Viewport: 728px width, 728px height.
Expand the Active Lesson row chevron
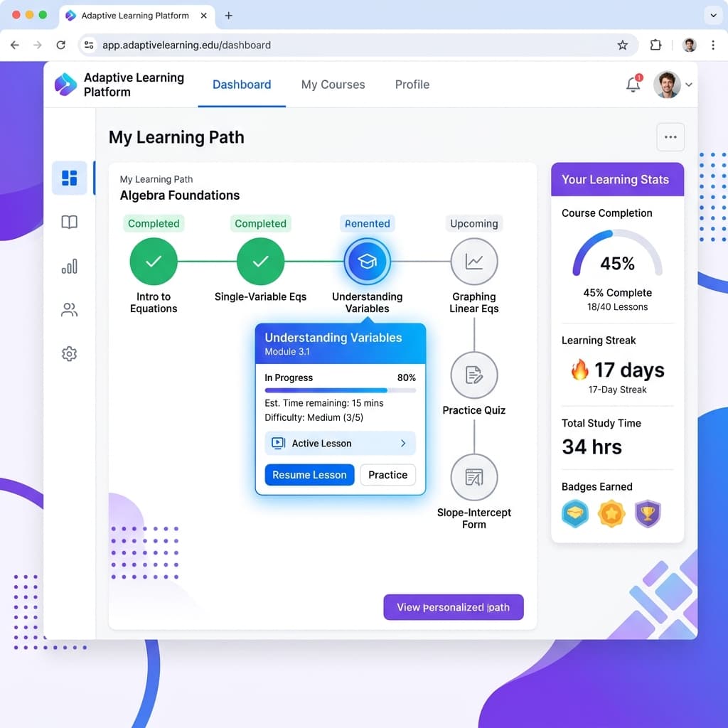pyautogui.click(x=403, y=444)
